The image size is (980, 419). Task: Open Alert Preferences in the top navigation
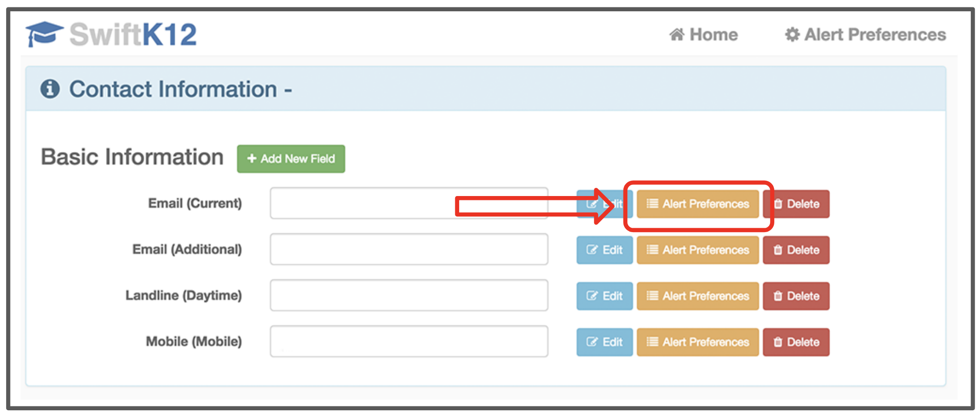point(865,35)
